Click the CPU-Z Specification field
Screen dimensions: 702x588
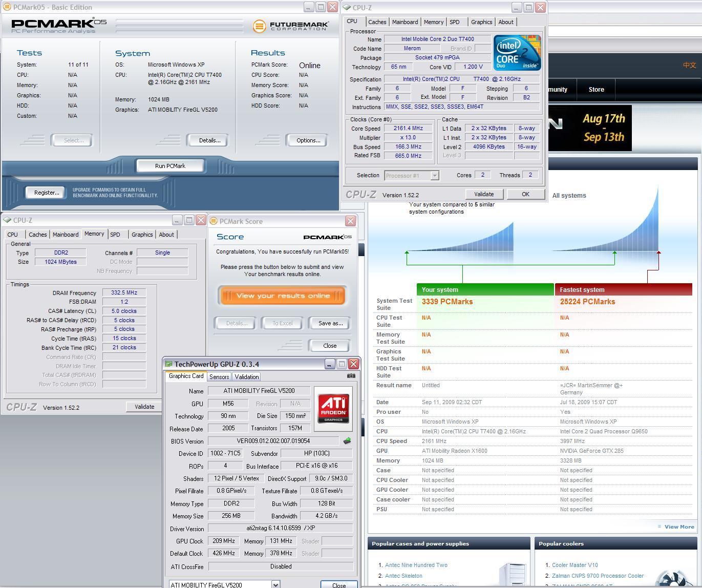(462, 79)
